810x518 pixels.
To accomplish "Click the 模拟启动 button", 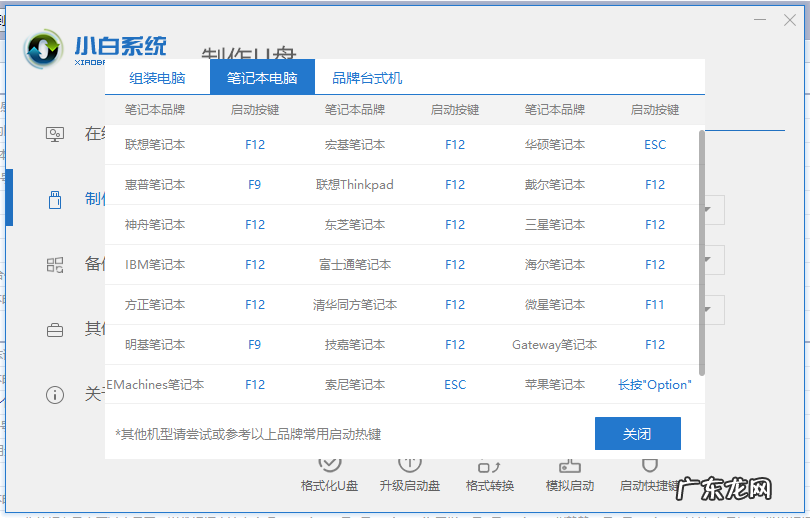I will 570,475.
